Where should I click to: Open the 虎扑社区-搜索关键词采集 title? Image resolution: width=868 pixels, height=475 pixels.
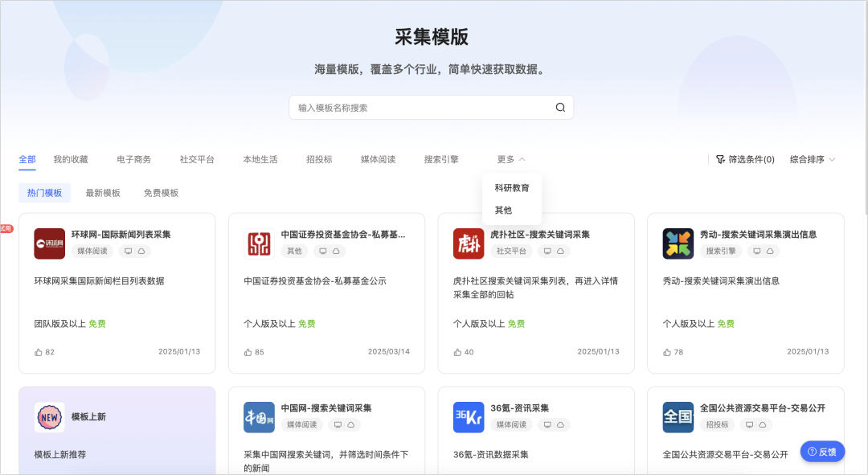tap(540, 235)
